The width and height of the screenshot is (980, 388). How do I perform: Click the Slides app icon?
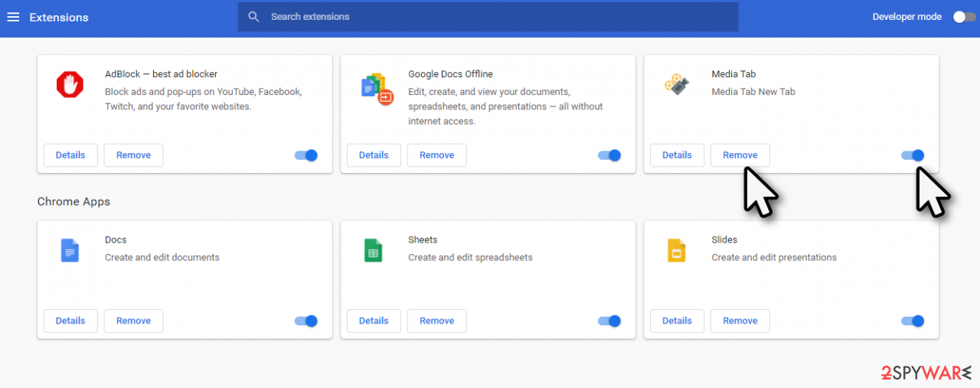(x=676, y=250)
